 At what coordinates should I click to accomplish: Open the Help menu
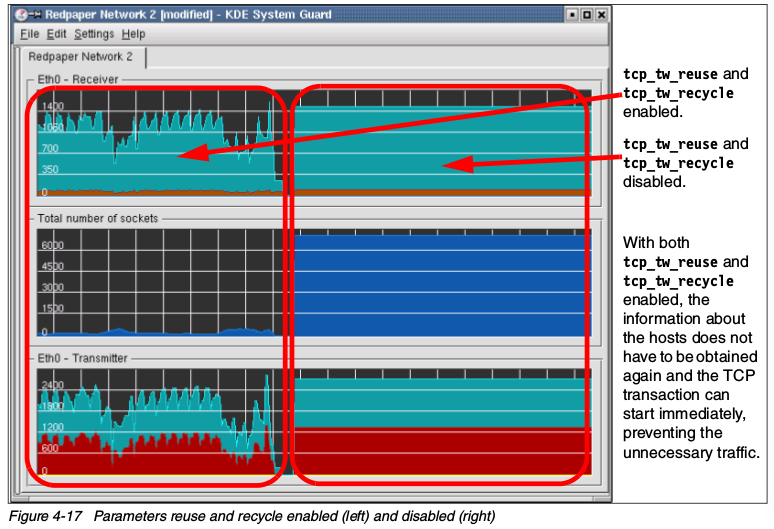tap(133, 34)
